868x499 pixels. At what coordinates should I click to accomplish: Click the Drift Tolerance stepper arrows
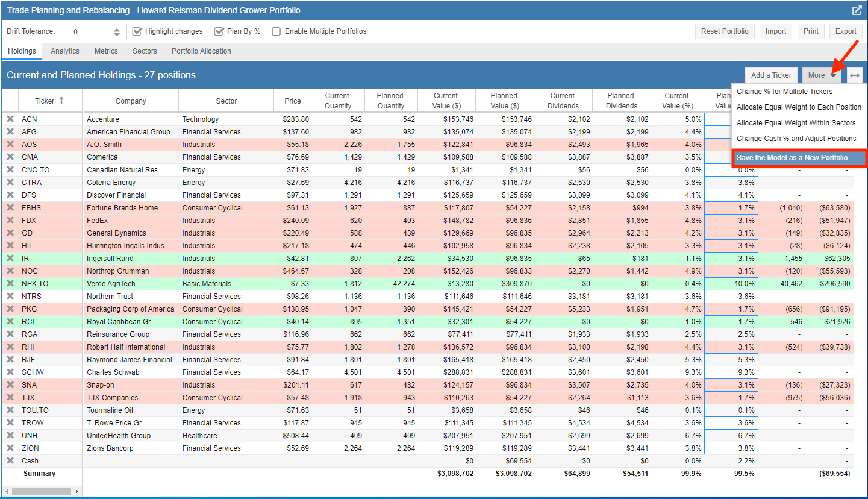(x=117, y=31)
